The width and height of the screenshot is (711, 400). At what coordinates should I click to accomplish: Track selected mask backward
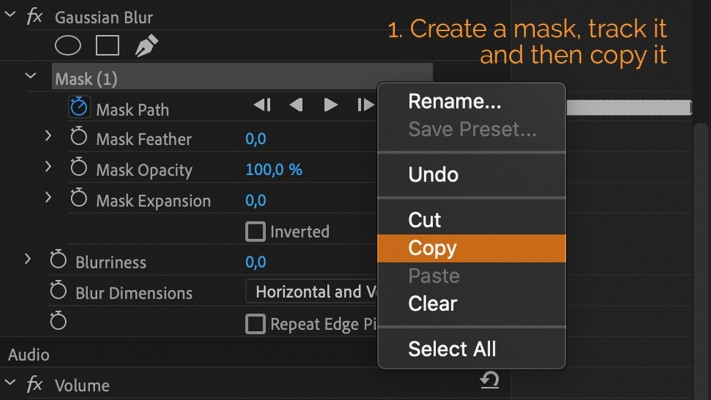[x=296, y=105]
